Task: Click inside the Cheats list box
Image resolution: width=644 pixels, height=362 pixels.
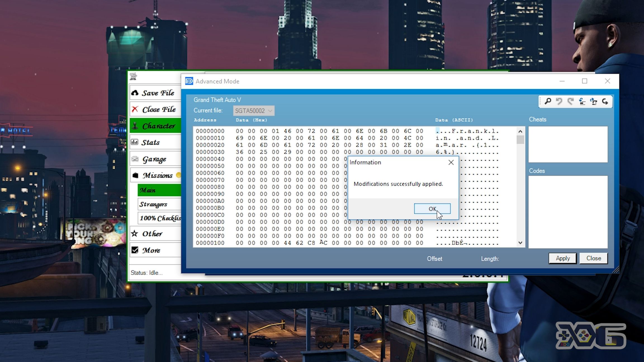Action: pyautogui.click(x=568, y=144)
